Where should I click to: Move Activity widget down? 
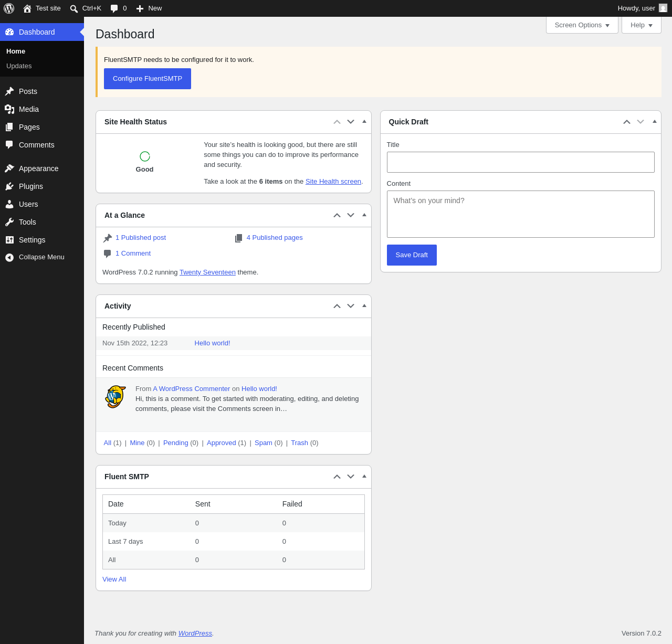[351, 306]
